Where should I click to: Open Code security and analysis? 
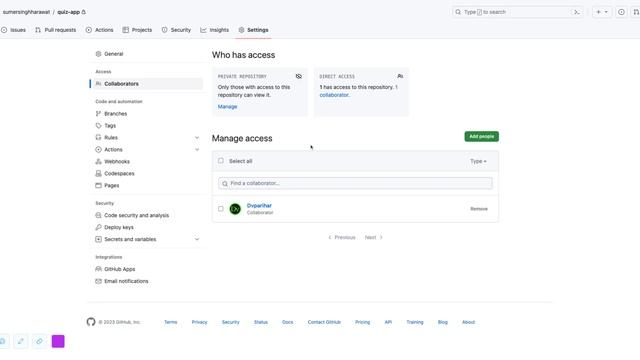(x=136, y=215)
